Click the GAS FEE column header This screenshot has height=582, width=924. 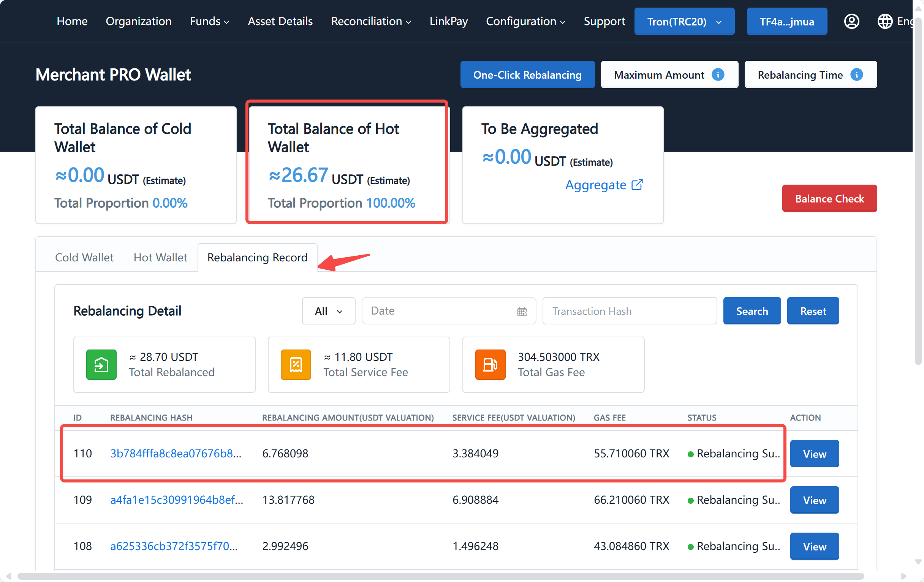coord(609,418)
